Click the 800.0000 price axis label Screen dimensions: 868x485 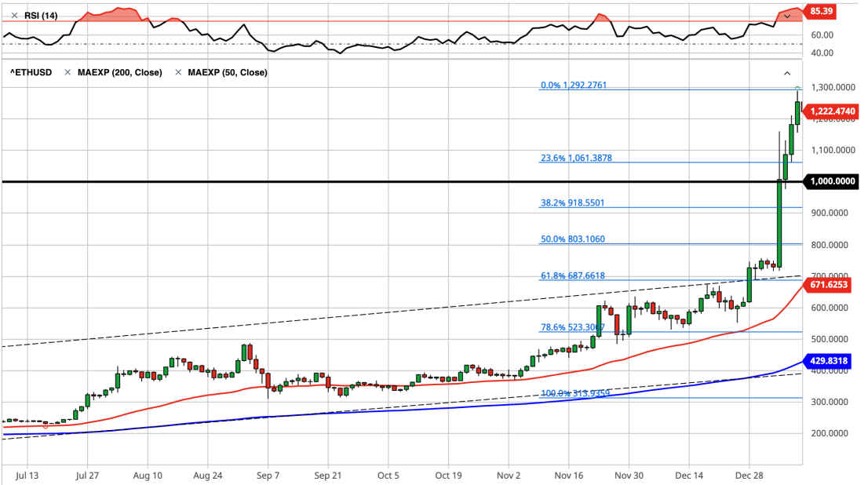coord(830,246)
